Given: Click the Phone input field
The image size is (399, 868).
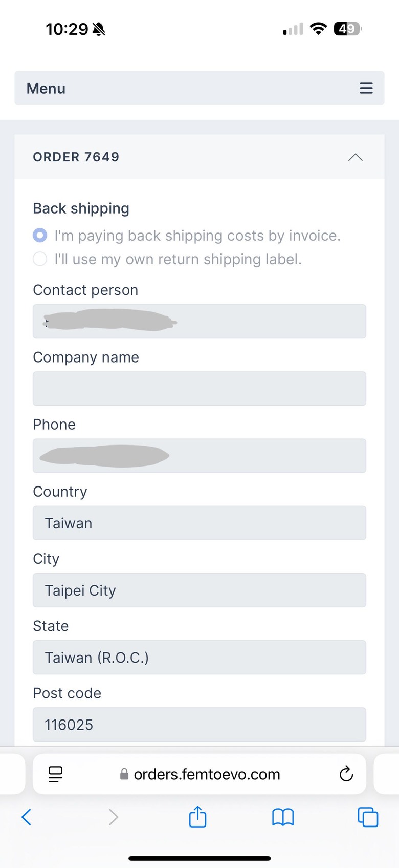Looking at the screenshot, I should [x=199, y=456].
